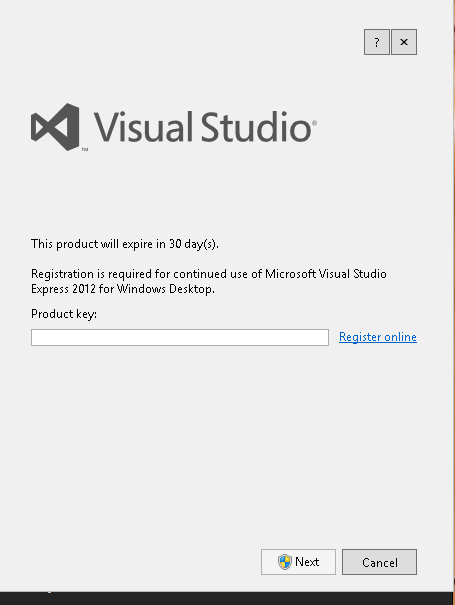Screen dimensions: 455x605
Task: Dismiss the dialog with Cancel
Action: [x=379, y=562]
